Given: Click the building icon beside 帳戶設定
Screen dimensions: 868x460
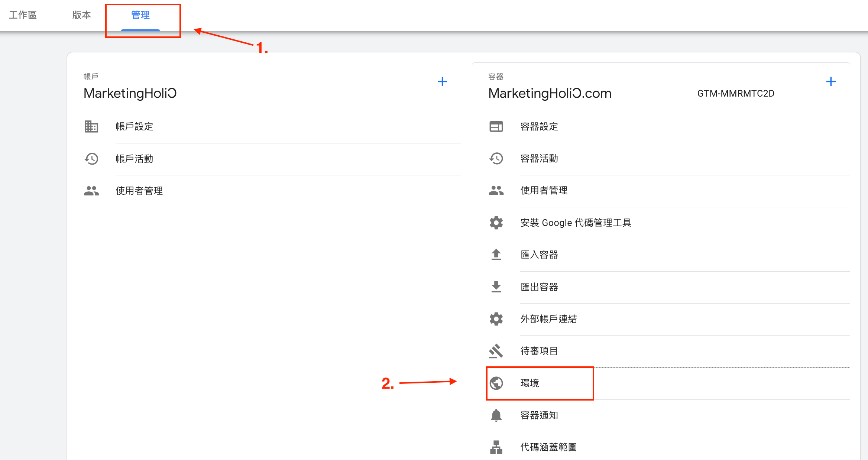Looking at the screenshot, I should (91, 126).
